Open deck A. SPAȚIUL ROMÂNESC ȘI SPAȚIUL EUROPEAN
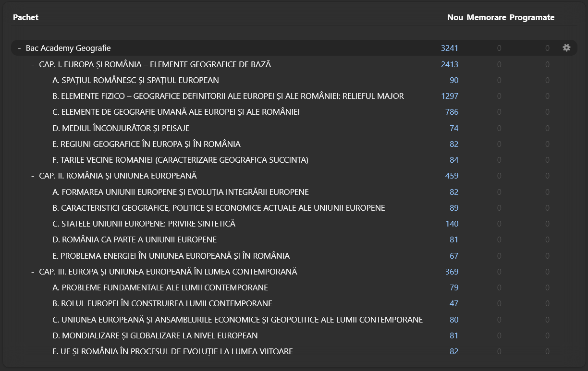The height and width of the screenshot is (371, 588). [135, 80]
